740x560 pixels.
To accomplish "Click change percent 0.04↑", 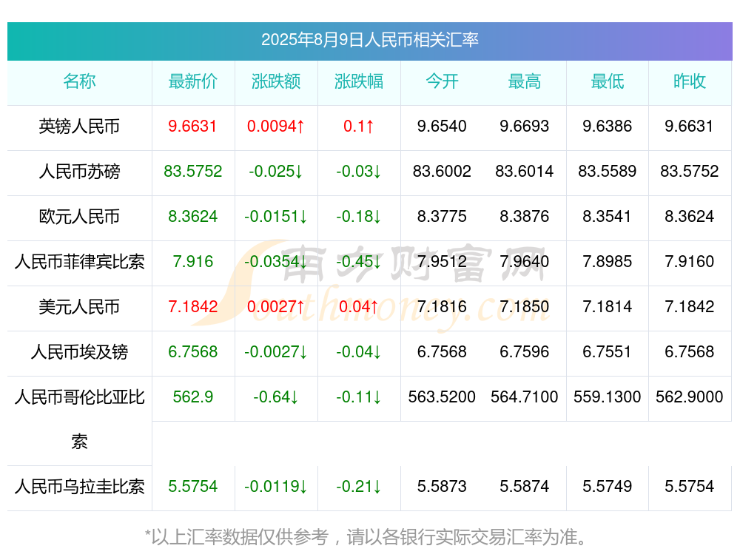I will click(359, 307).
